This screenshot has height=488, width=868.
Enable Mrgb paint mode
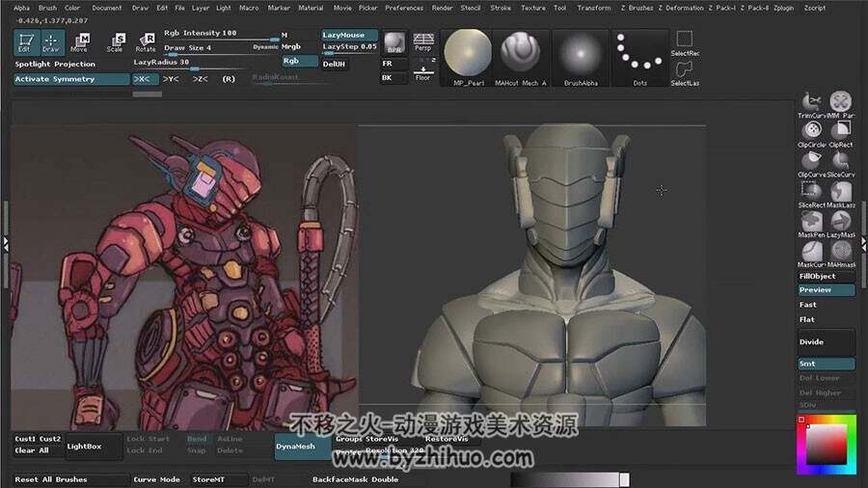[x=291, y=47]
